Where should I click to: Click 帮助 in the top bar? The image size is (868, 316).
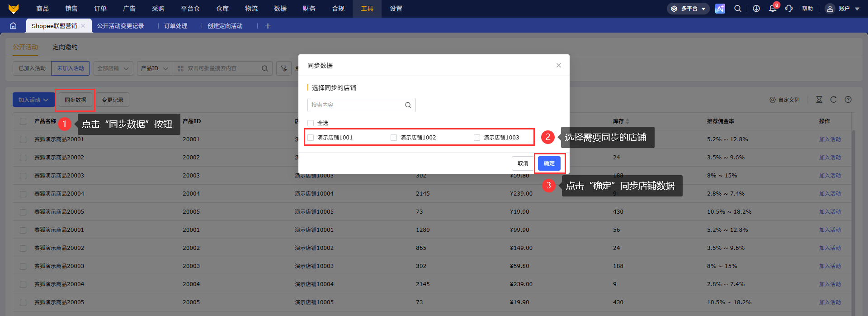[x=807, y=9]
